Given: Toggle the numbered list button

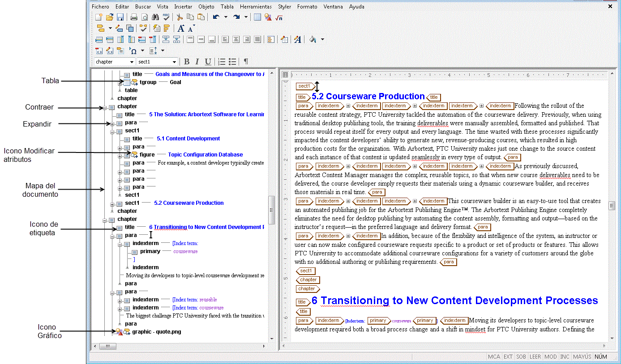Looking at the screenshot, I should coord(222,62).
